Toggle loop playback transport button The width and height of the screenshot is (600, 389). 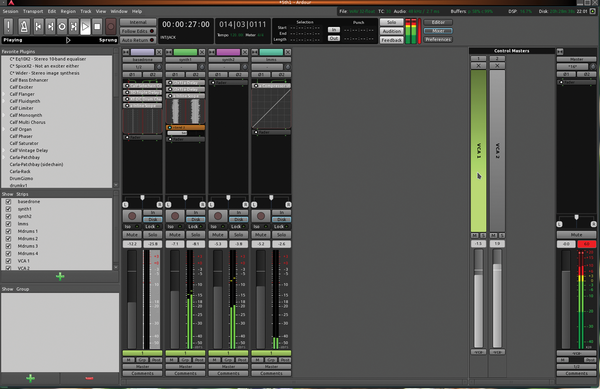pyautogui.click(x=62, y=26)
